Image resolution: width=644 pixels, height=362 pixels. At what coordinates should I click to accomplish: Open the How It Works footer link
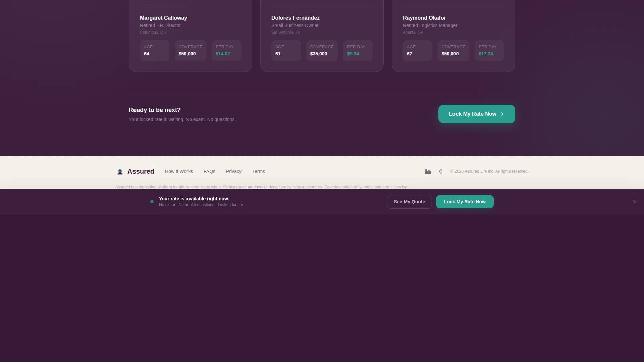179,171
